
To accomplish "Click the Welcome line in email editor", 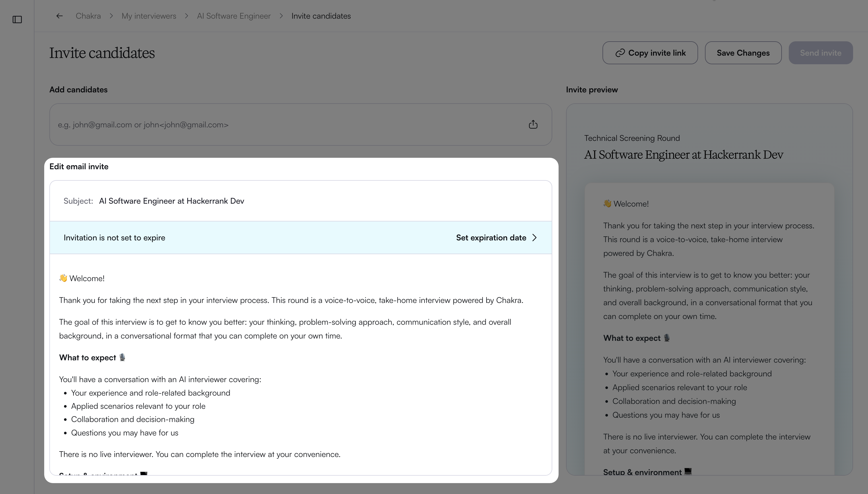I will click(82, 278).
